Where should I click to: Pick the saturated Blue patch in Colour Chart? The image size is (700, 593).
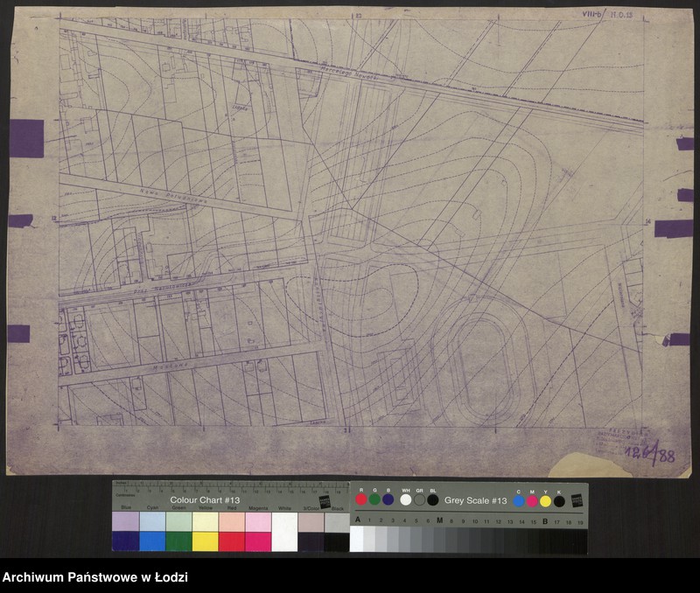[x=125, y=541]
